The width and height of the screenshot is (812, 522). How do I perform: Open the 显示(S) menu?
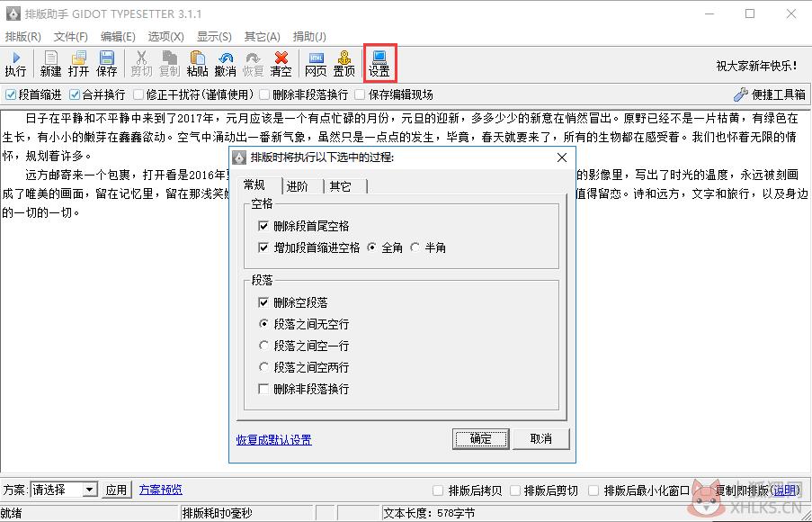pyautogui.click(x=214, y=37)
